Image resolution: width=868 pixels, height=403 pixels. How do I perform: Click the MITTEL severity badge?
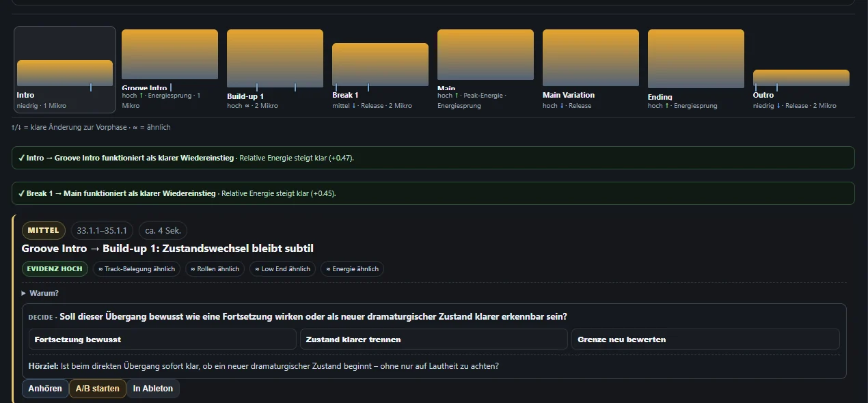(x=44, y=231)
